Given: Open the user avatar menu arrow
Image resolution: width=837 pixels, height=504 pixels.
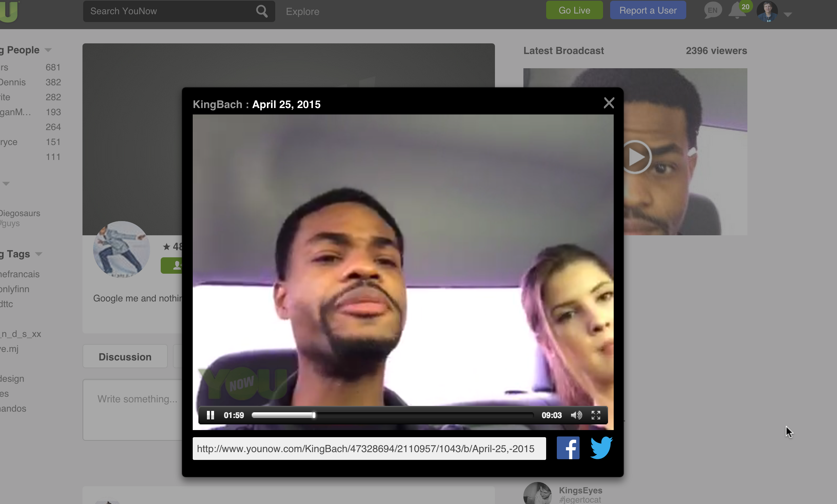Looking at the screenshot, I should coord(788,15).
